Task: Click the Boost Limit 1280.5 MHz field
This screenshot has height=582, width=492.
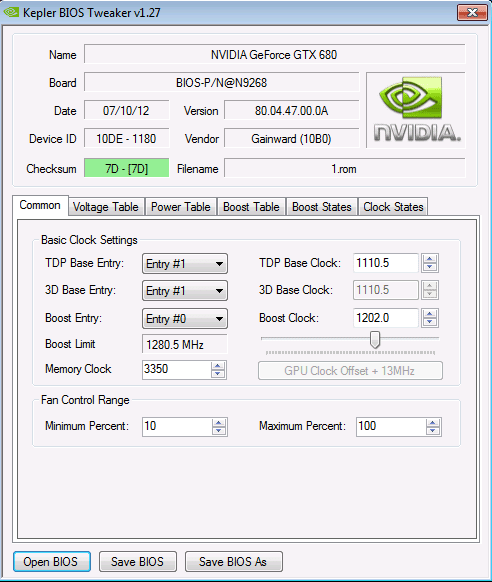Action: [184, 344]
